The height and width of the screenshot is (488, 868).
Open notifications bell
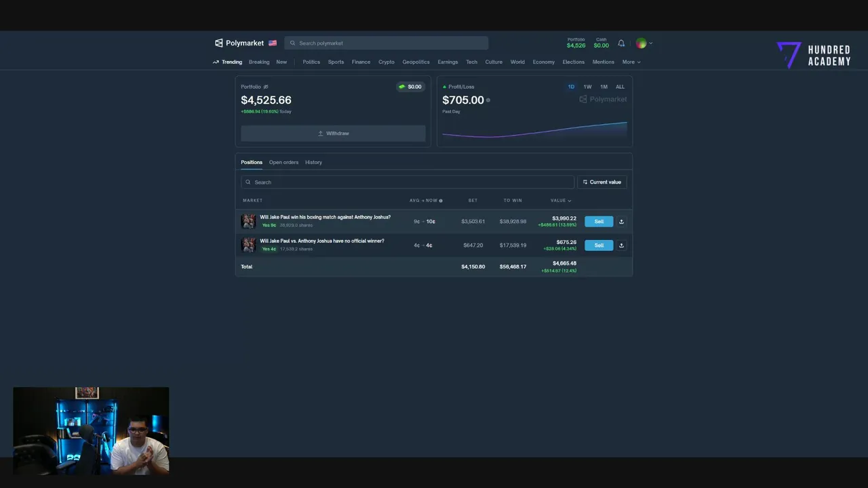621,43
